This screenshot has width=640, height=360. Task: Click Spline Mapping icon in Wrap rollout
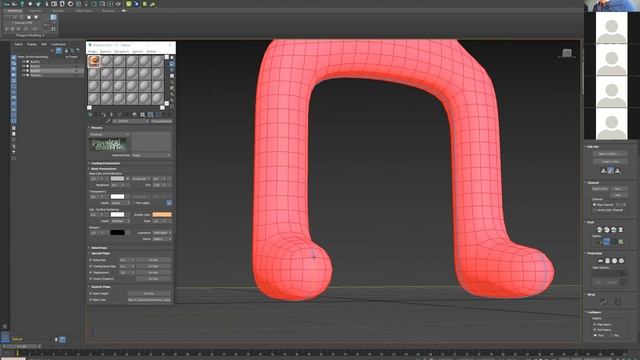(604, 301)
